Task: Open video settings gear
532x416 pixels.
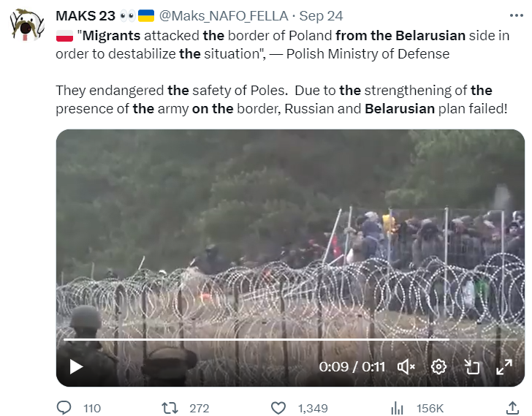Action: click(438, 367)
